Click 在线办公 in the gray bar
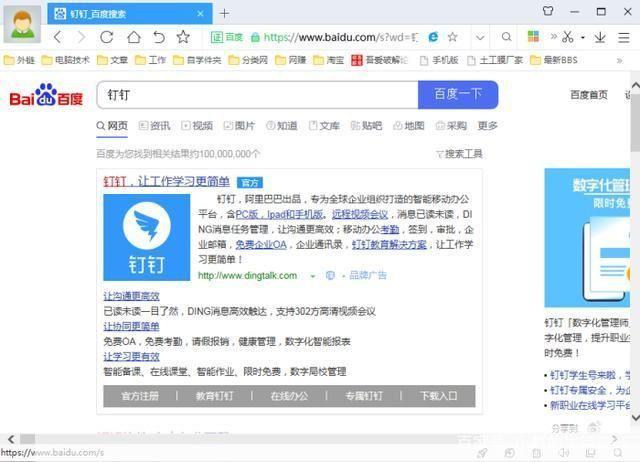Screen dimensions: 640x462 coord(289,396)
